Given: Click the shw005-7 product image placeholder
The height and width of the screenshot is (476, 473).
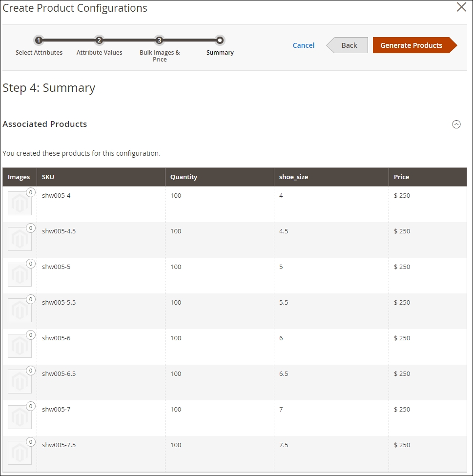Looking at the screenshot, I should [x=20, y=417].
